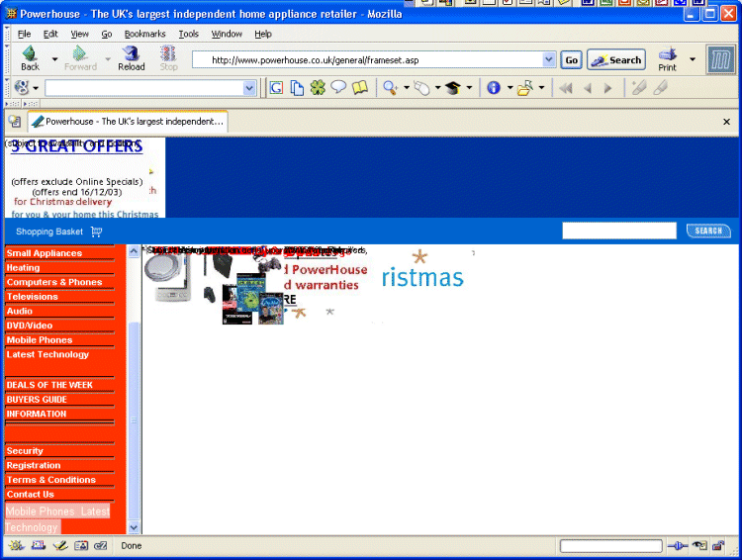Screen dimensions: 742x560
Task: Click the Google web search 'G' icon
Action: tap(276, 88)
